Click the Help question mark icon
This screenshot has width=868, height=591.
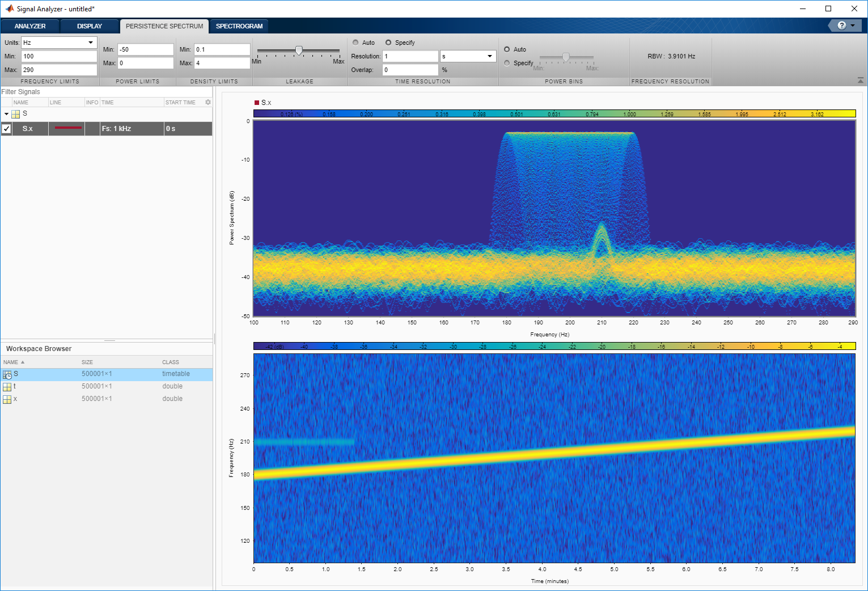click(x=841, y=26)
